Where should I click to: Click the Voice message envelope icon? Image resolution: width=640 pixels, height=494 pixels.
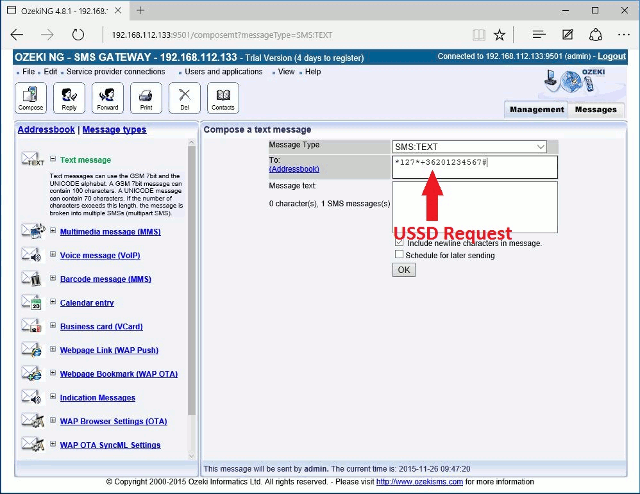[x=31, y=254]
